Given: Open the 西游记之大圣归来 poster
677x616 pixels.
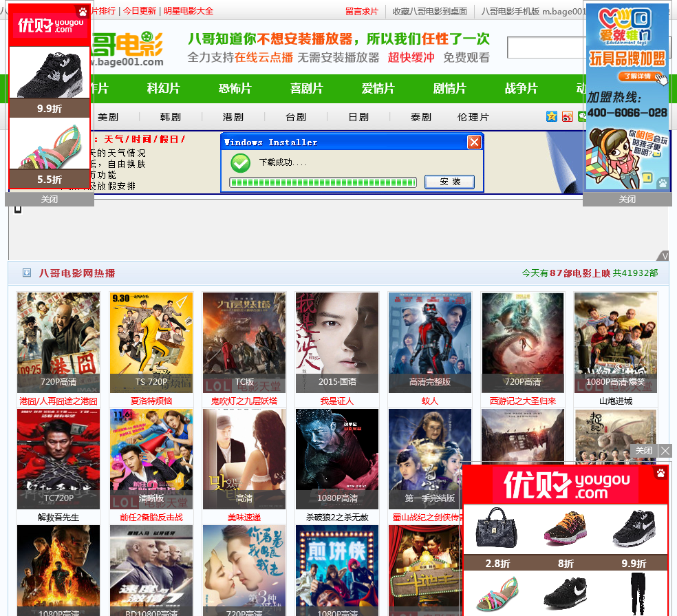Looking at the screenshot, I should (x=523, y=343).
